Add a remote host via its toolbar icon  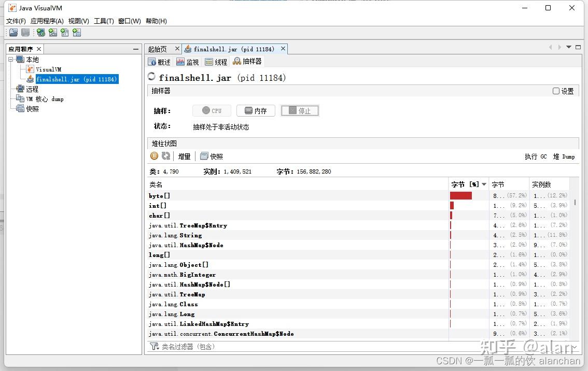point(40,33)
